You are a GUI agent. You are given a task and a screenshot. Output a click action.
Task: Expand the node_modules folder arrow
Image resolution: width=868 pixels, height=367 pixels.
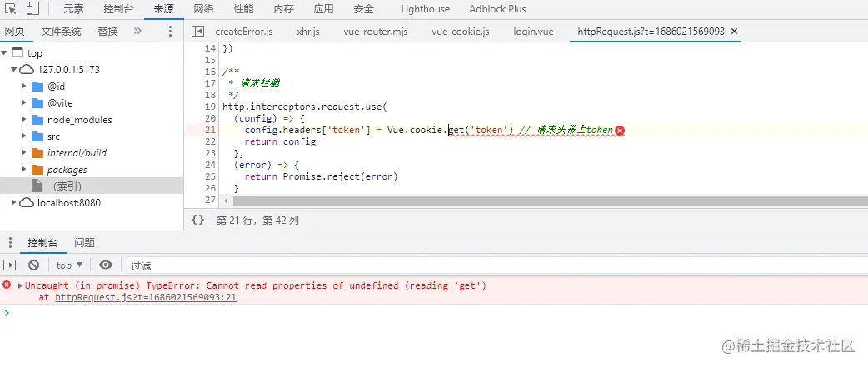point(24,119)
